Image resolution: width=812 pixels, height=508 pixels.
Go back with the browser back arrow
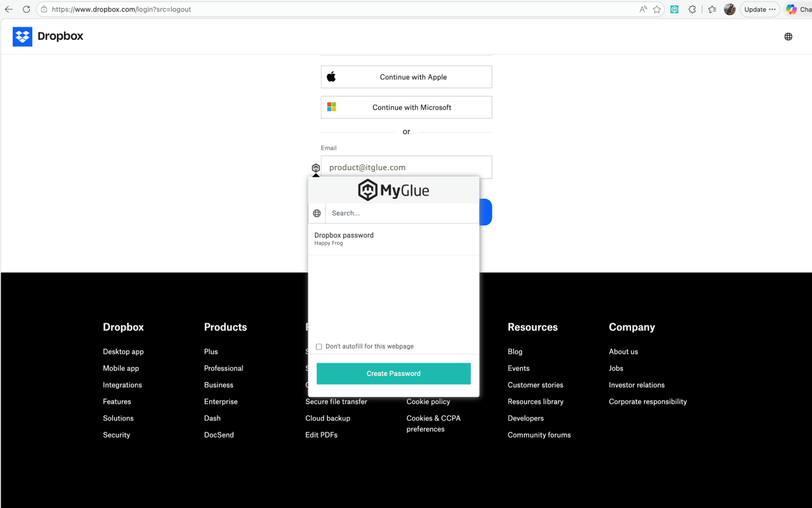(x=9, y=10)
